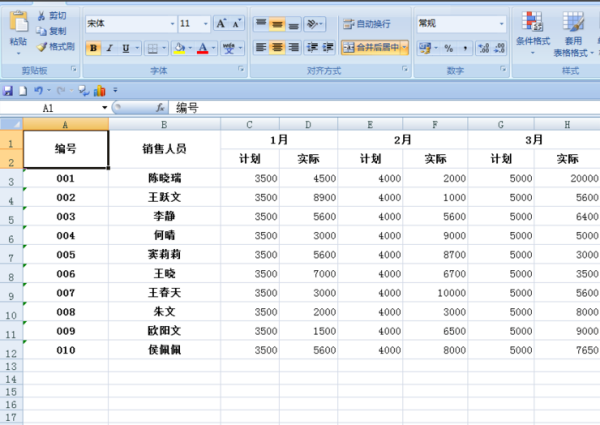
Task: Click the Save icon in quick access toolbar
Action: coord(8,91)
